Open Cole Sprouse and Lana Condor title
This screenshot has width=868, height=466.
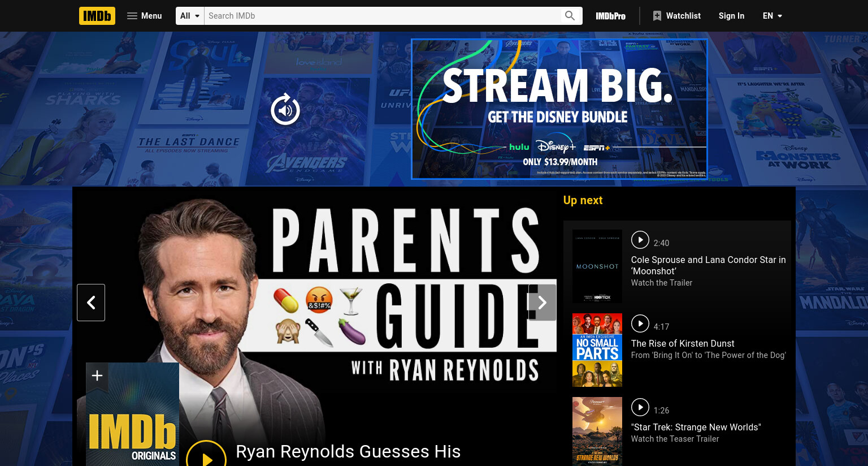tap(708, 265)
